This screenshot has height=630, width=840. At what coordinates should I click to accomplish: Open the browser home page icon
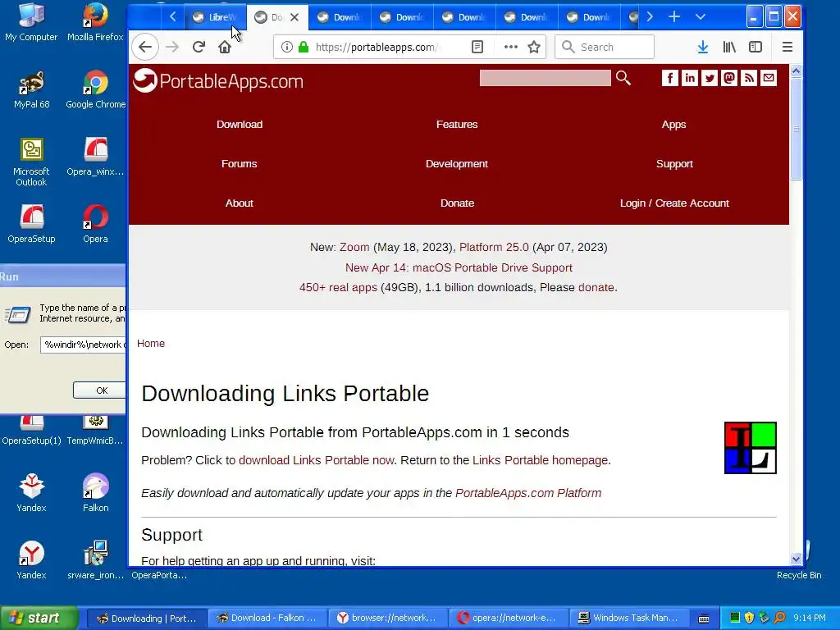click(225, 47)
